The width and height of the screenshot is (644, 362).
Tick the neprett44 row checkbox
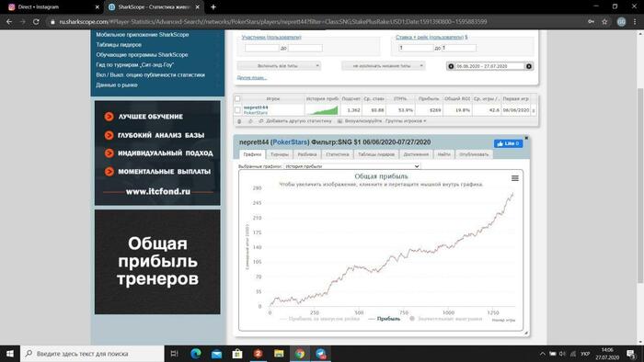pyautogui.click(x=237, y=110)
